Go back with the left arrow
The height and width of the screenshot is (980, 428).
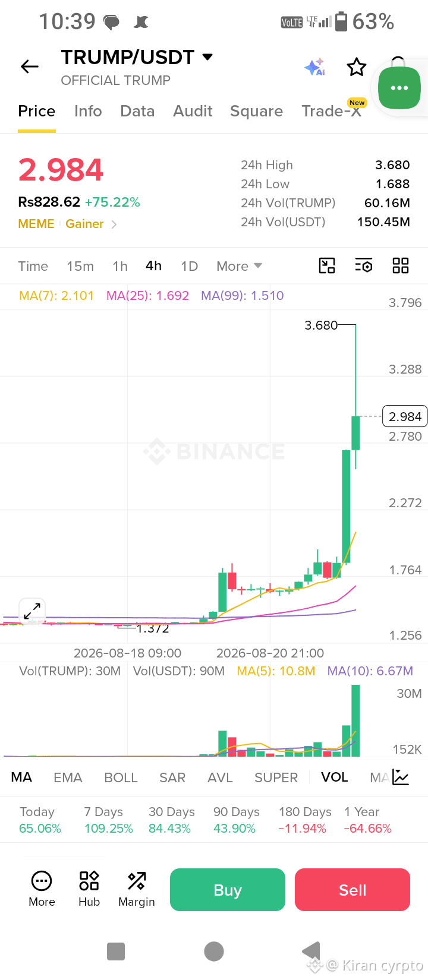coord(30,67)
